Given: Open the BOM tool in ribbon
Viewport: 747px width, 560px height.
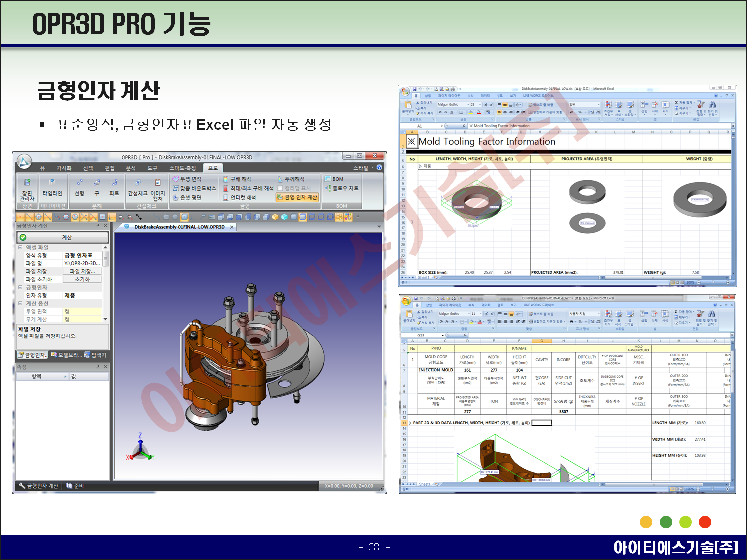Looking at the screenshot, I should [334, 179].
